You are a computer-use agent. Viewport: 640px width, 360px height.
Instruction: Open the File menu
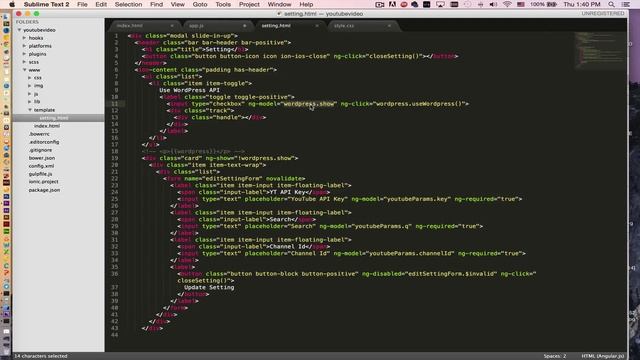coord(82,4)
